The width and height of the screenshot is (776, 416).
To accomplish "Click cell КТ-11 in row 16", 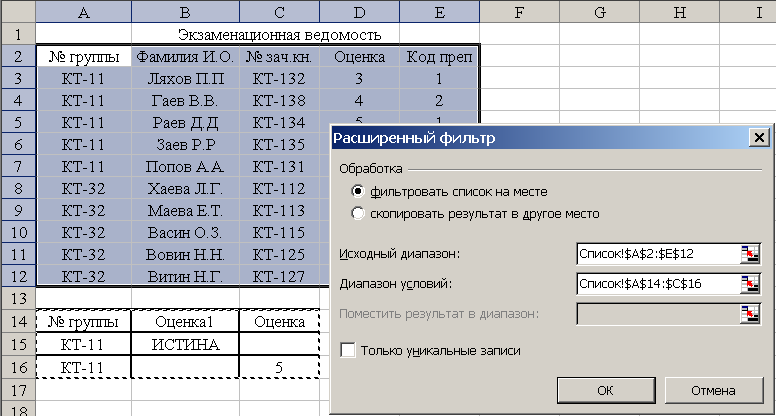I will tap(84, 368).
